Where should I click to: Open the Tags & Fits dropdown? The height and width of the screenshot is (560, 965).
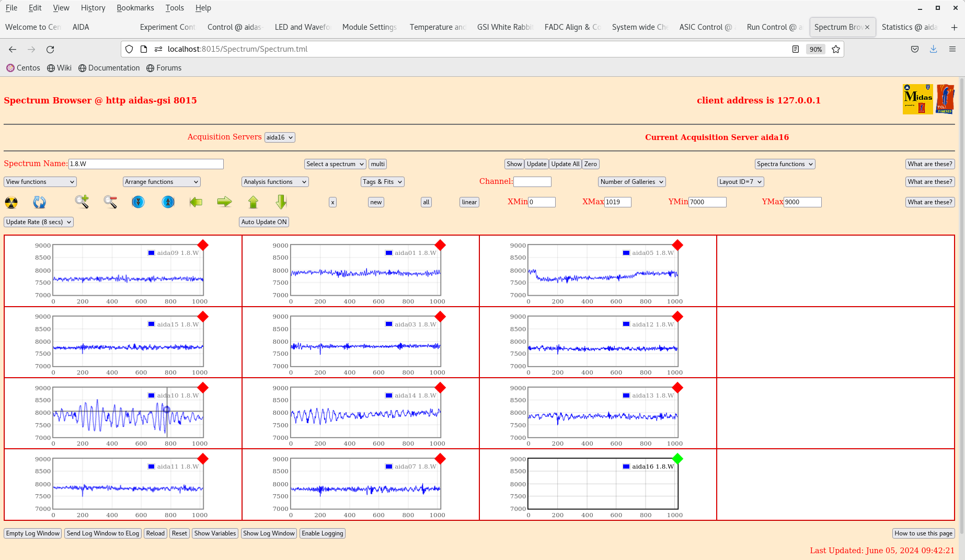coord(383,182)
